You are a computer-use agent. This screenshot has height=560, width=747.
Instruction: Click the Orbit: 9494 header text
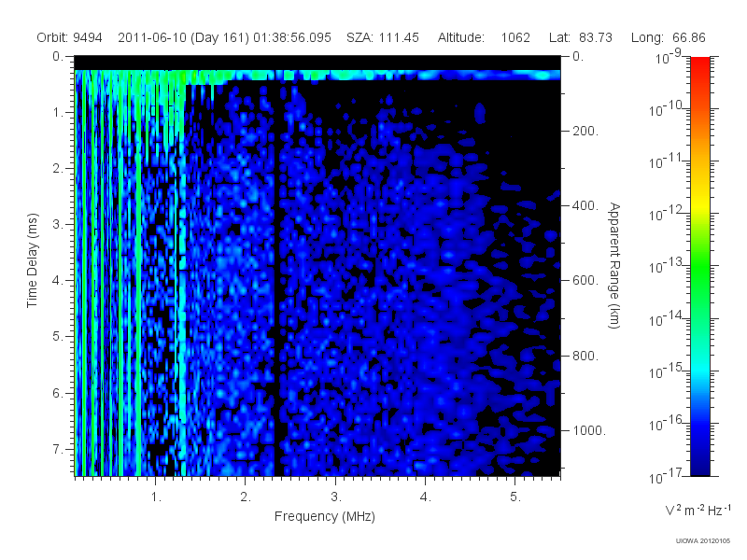[x=69, y=37]
